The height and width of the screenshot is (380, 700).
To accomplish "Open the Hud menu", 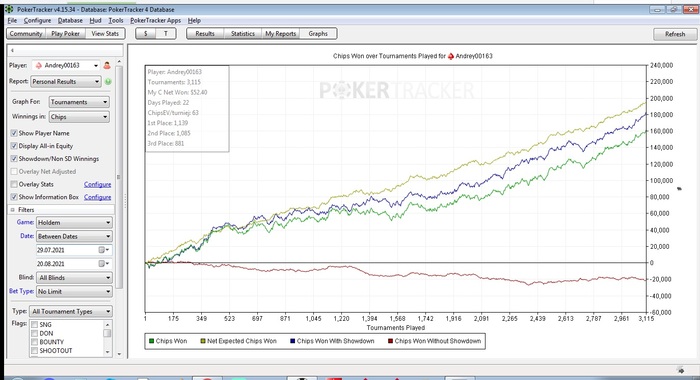I will point(95,21).
